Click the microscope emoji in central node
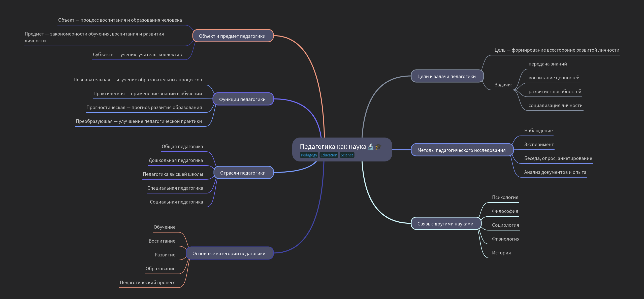Image resolution: width=644 pixels, height=299 pixels. [x=370, y=147]
